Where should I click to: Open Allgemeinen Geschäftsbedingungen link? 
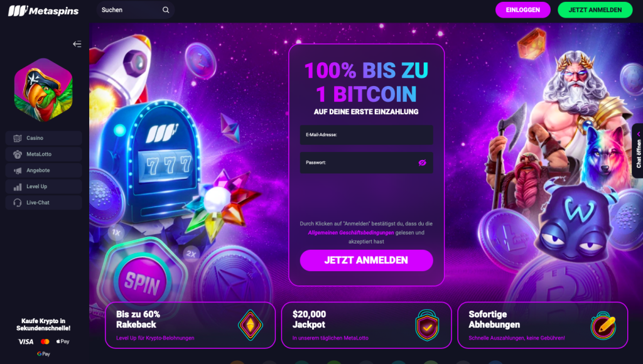[351, 232]
